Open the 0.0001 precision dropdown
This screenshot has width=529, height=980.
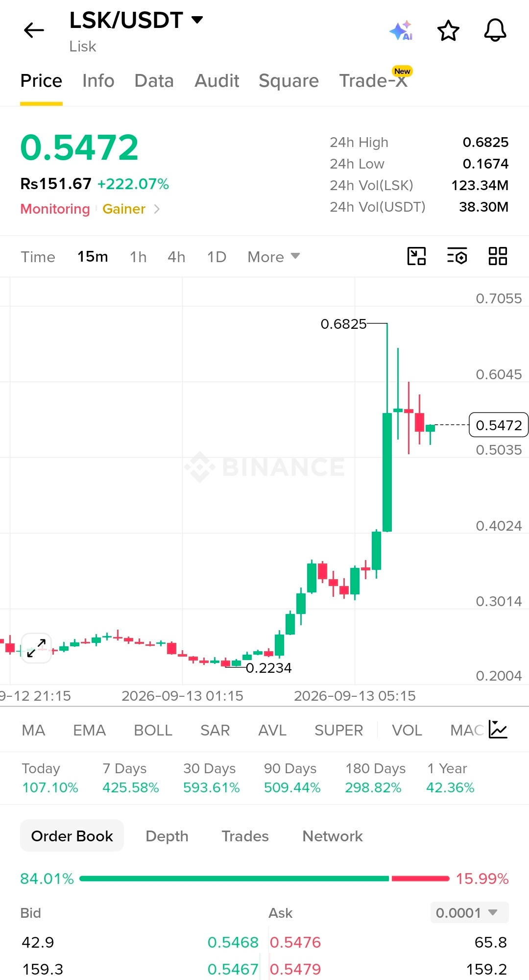[x=469, y=912]
